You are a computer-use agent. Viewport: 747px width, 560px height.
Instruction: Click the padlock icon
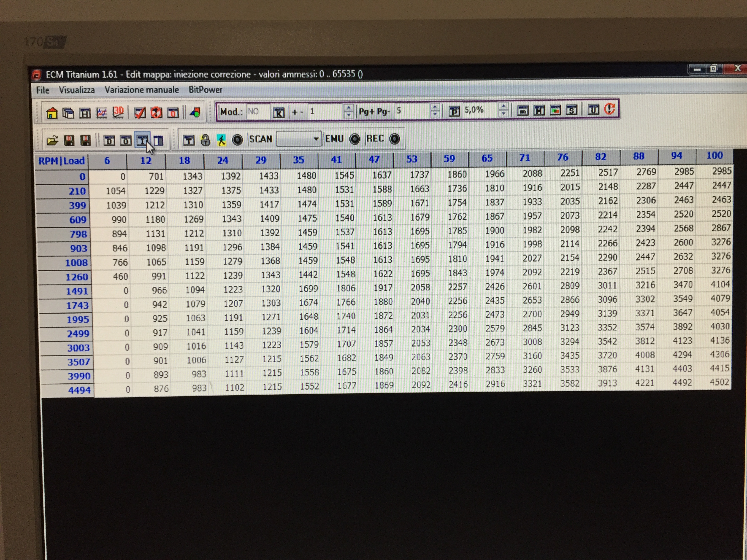pyautogui.click(x=205, y=140)
